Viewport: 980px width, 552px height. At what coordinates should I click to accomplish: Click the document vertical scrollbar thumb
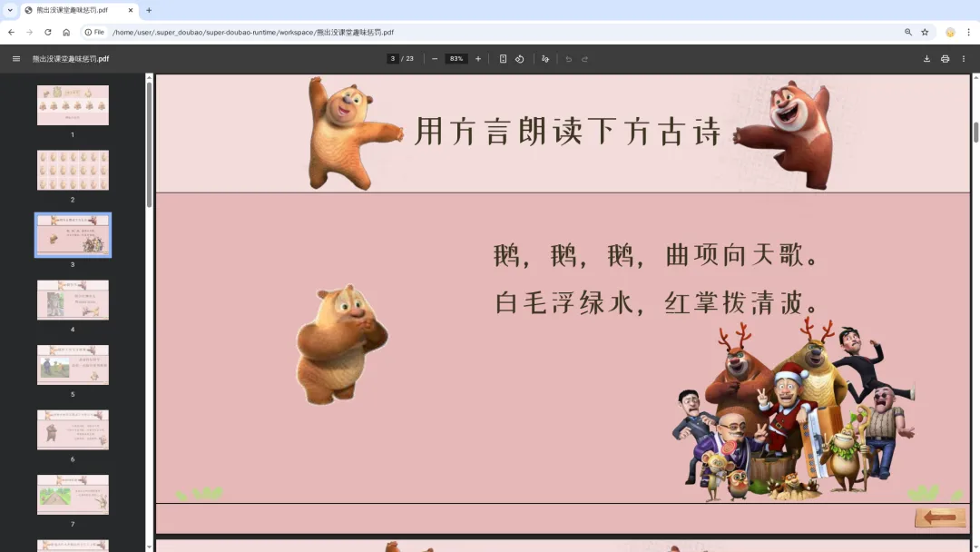(975, 132)
